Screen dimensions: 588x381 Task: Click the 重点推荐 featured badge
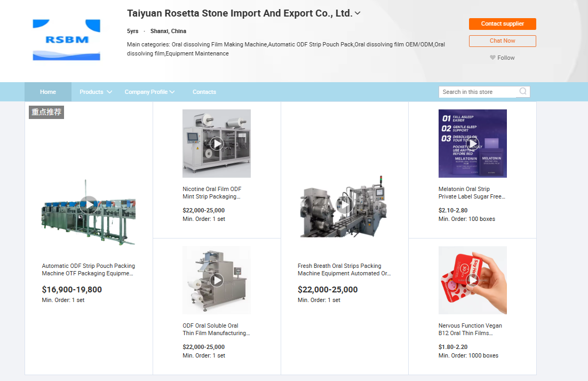[x=46, y=112]
